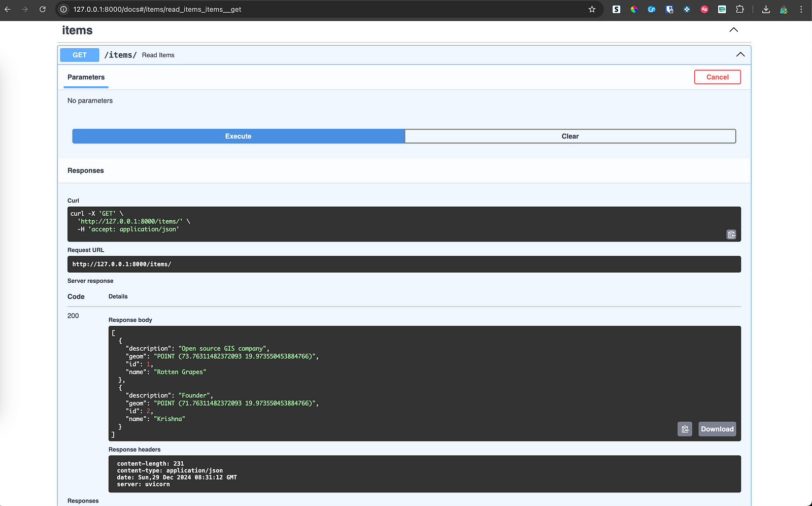Download the response body

717,429
